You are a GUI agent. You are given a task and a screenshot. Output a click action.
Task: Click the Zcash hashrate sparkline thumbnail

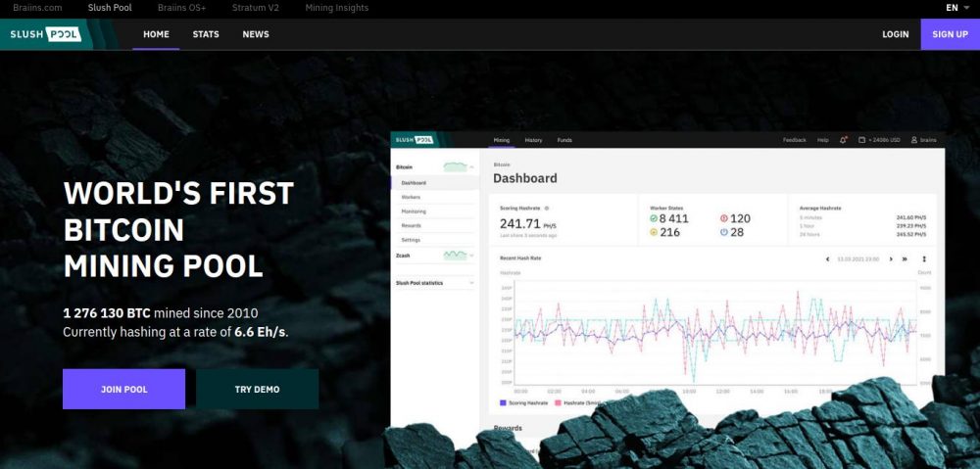(x=455, y=255)
